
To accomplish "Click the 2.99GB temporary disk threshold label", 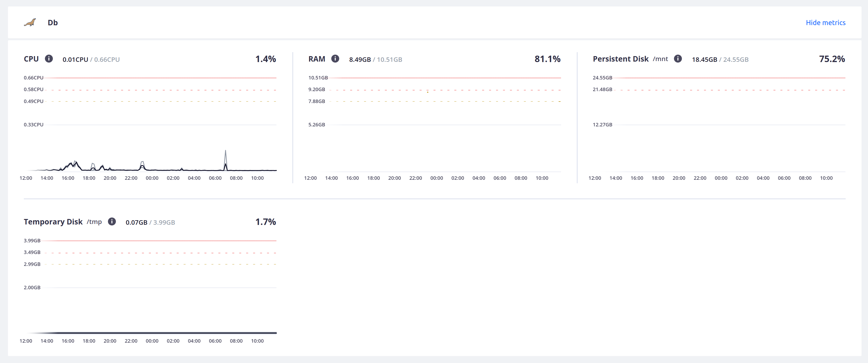I will click(x=32, y=264).
